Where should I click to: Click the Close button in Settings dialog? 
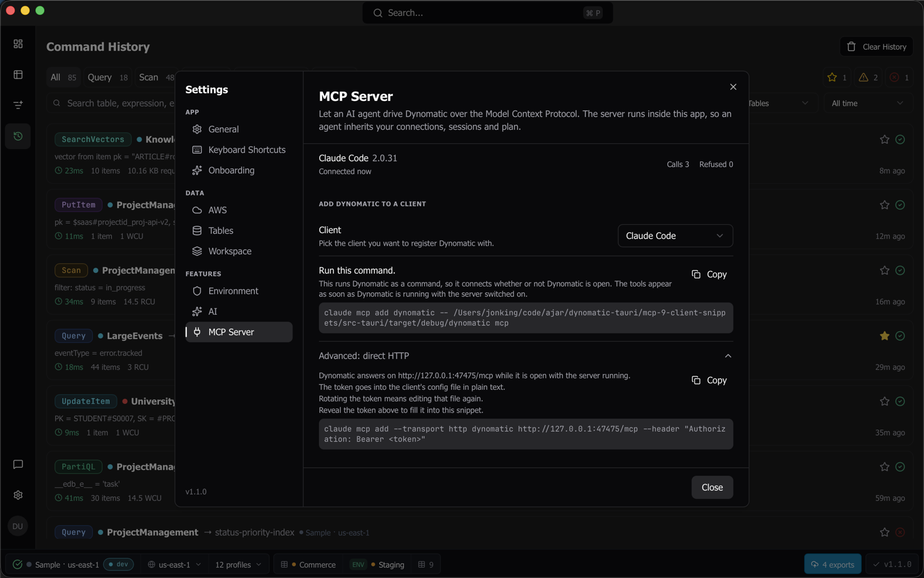tap(712, 487)
